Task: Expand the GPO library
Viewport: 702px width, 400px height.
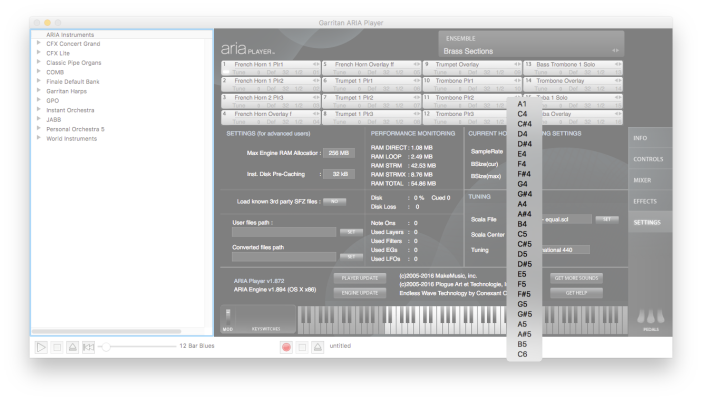Action: click(39, 100)
